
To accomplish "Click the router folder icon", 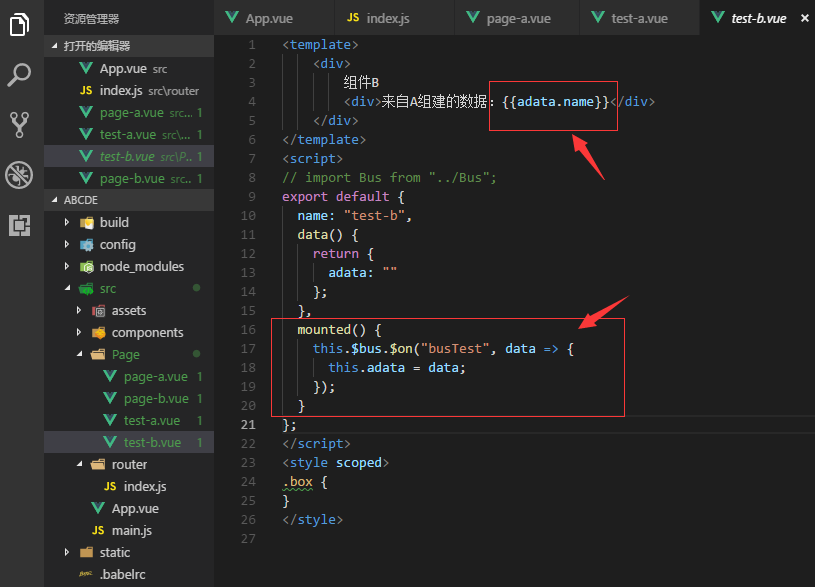I will pos(98,464).
